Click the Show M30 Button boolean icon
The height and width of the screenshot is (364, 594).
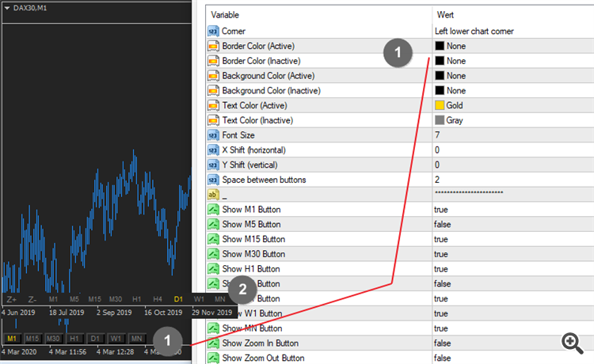[x=213, y=254]
